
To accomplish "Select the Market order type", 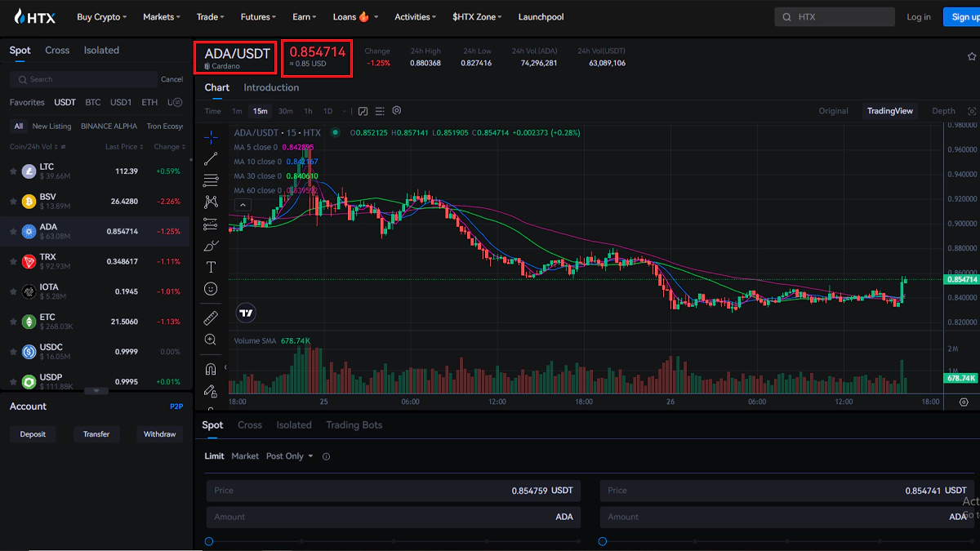I will point(245,456).
